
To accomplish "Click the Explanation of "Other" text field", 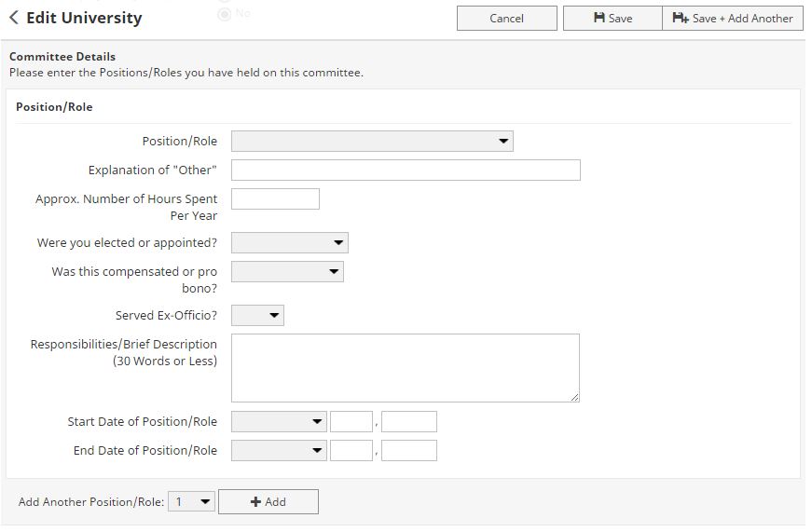I will (406, 170).
